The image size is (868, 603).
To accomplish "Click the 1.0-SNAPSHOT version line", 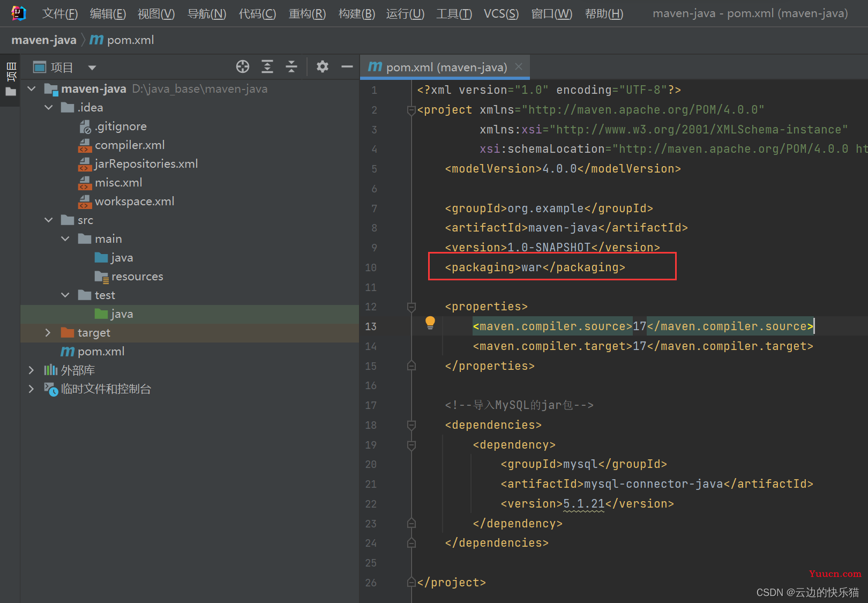I will coord(552,247).
